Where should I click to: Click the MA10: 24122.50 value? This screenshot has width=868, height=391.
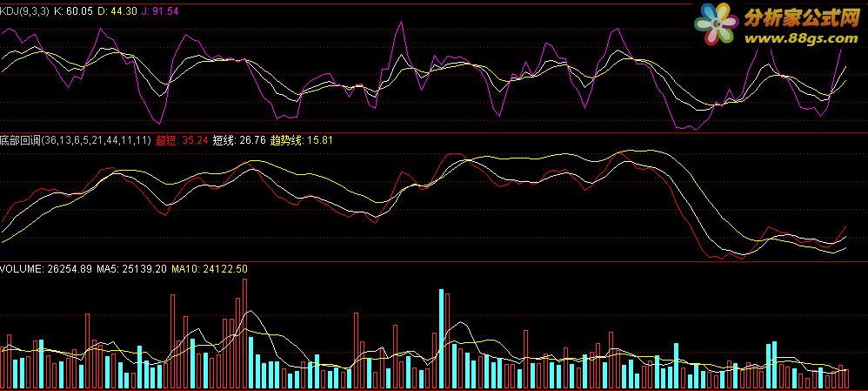[x=210, y=269]
